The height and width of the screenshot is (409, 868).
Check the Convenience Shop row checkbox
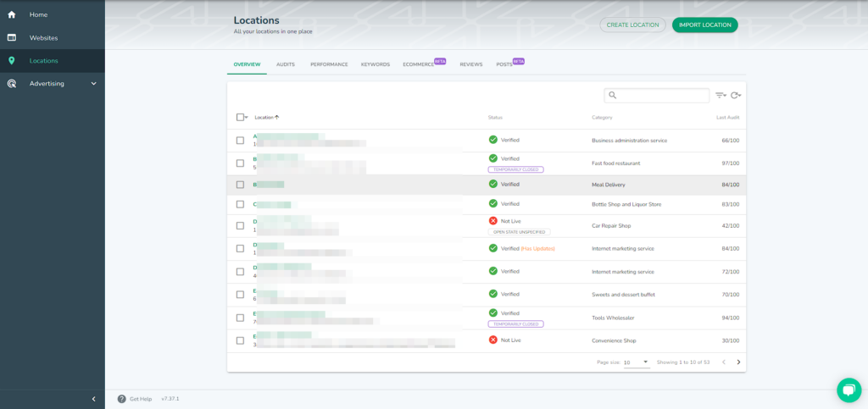[x=240, y=340]
